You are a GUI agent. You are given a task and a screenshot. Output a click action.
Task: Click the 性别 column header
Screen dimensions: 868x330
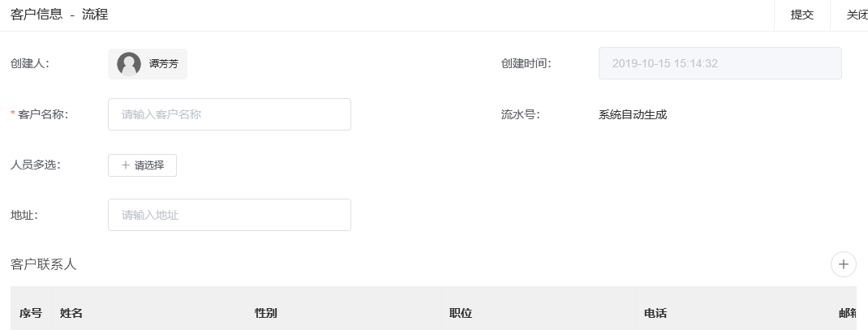[x=266, y=313]
